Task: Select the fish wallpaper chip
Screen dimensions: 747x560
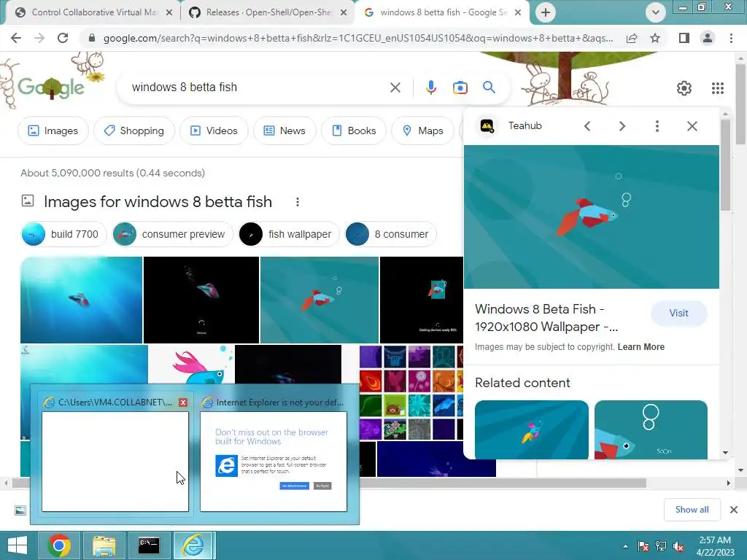Action: pos(289,234)
